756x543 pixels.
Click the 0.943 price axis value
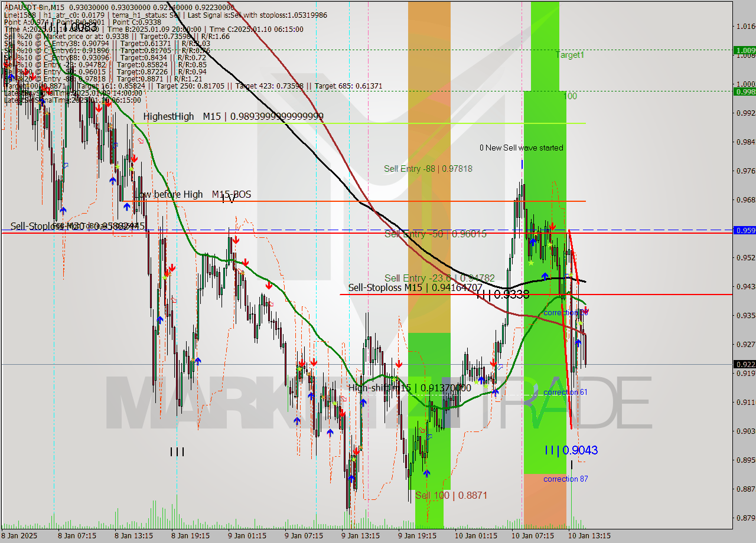point(746,286)
